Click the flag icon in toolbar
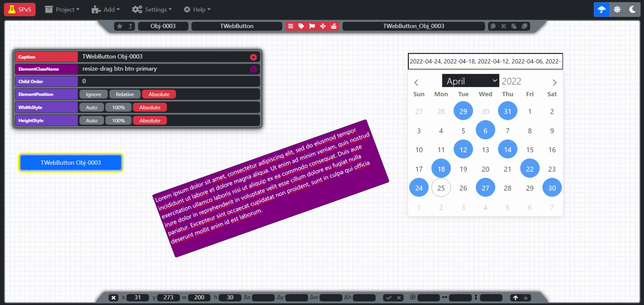644x305 pixels. pos(312,26)
